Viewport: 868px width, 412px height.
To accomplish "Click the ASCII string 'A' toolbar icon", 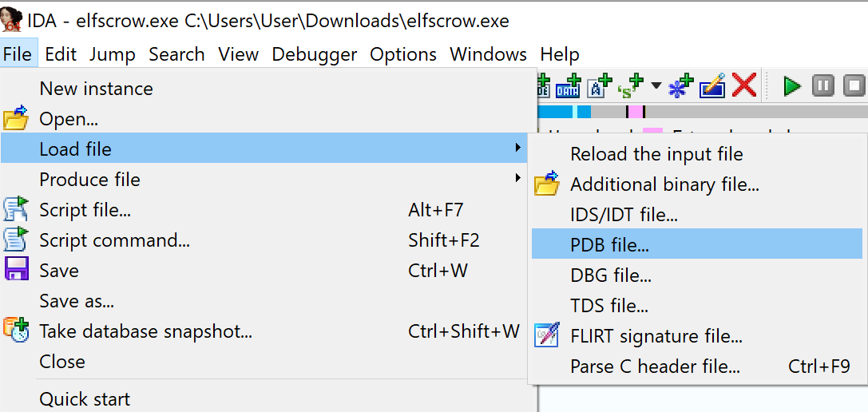I will (x=599, y=86).
